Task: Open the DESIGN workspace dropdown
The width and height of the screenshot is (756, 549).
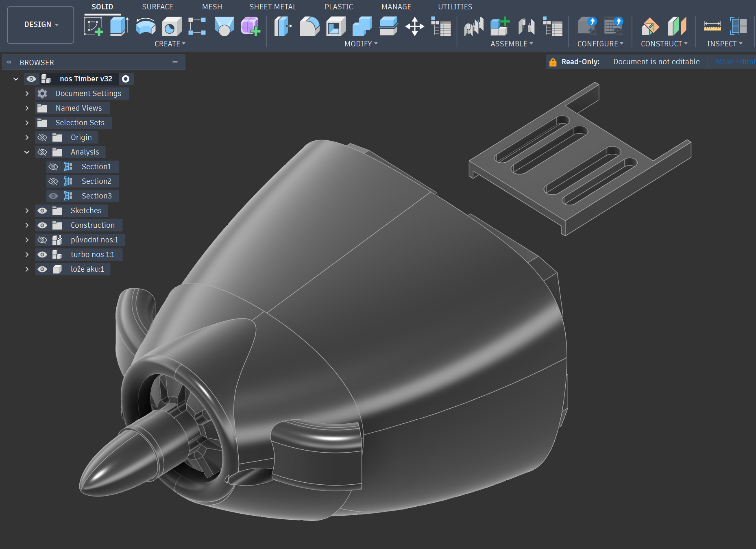Action: [x=41, y=24]
